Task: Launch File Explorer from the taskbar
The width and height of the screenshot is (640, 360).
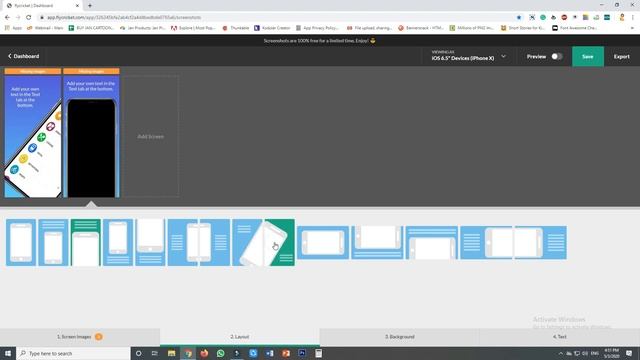Action: coord(171,353)
